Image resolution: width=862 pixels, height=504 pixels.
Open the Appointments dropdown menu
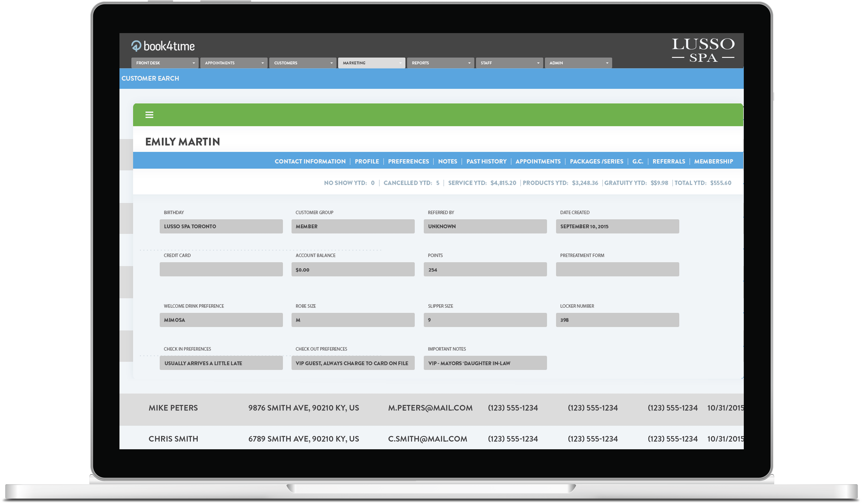point(234,63)
